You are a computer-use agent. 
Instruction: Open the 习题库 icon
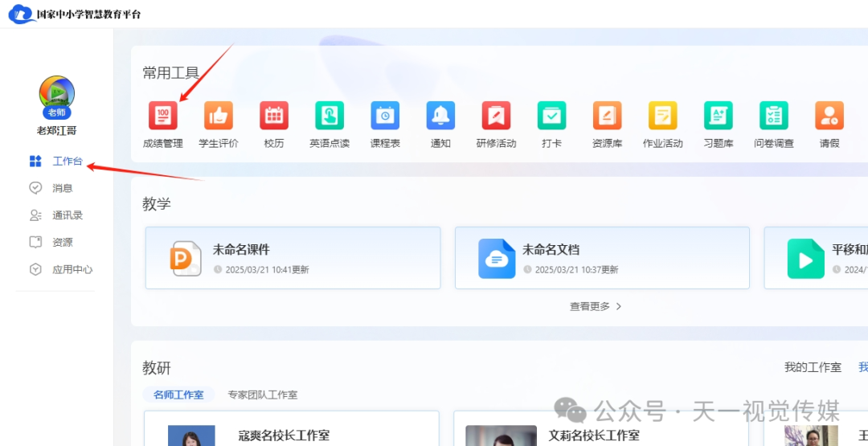[x=719, y=116]
